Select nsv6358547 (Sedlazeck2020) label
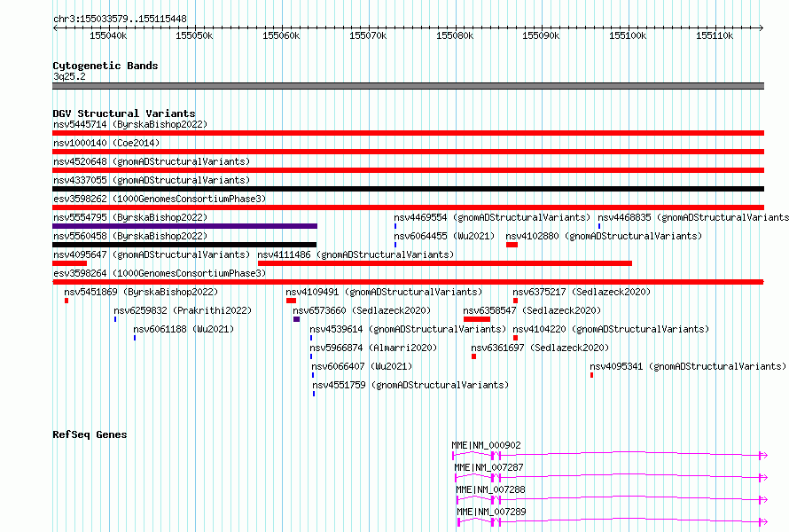789x532 pixels. coord(532,310)
